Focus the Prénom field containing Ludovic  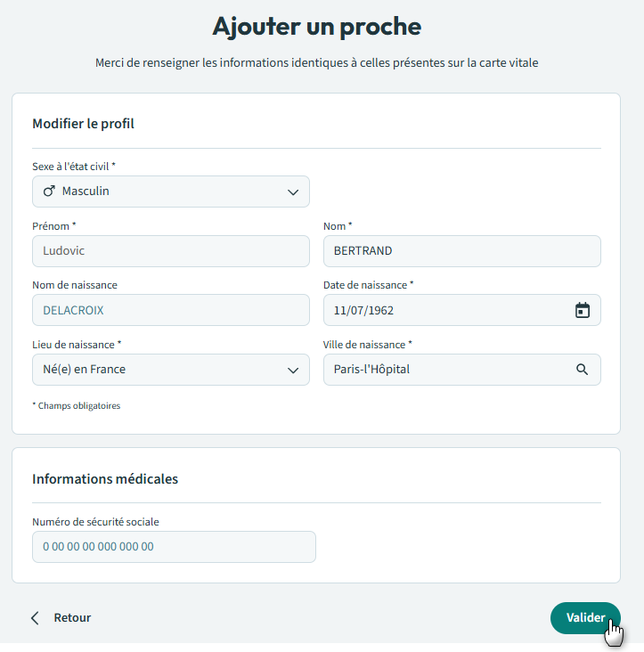tap(170, 251)
